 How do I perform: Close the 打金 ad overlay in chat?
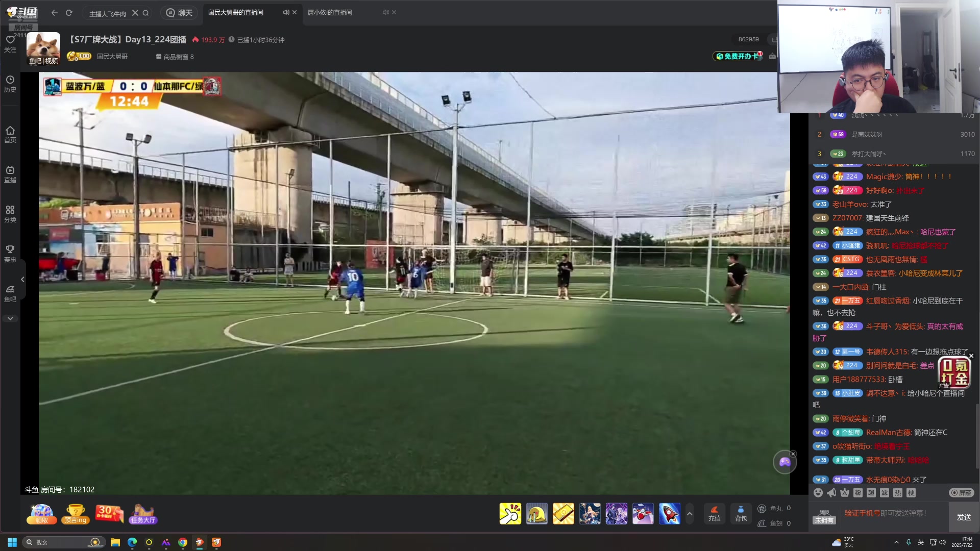[971, 356]
